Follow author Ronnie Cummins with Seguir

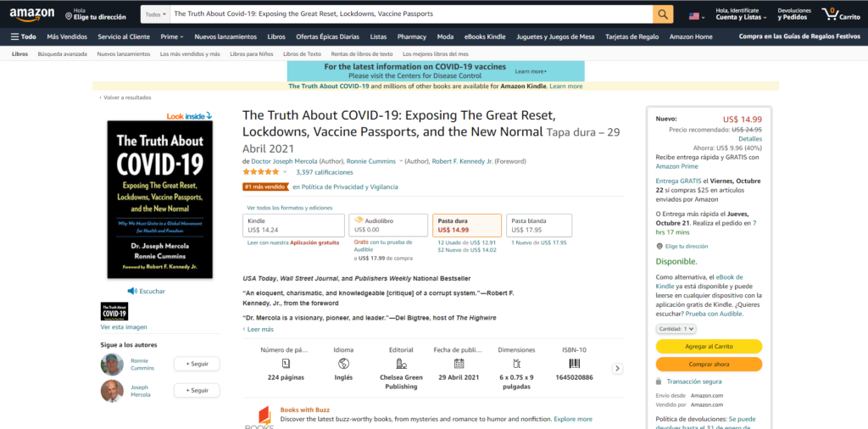(x=197, y=364)
